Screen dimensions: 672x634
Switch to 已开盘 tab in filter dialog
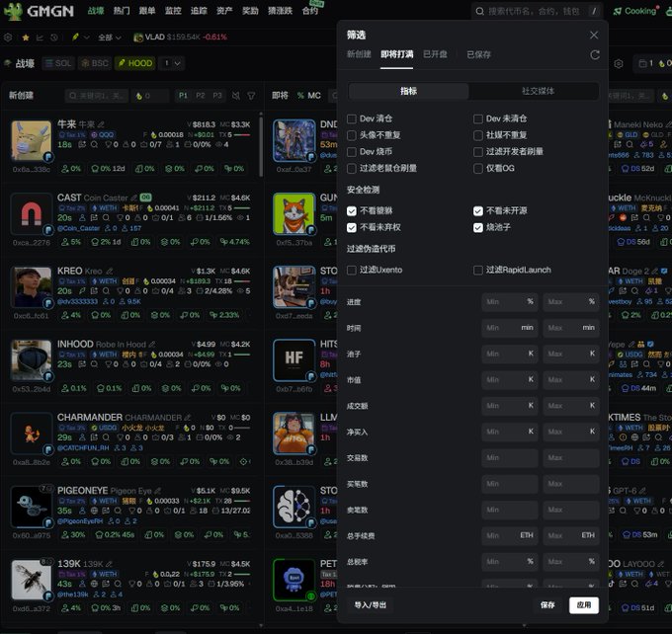pyautogui.click(x=435, y=54)
